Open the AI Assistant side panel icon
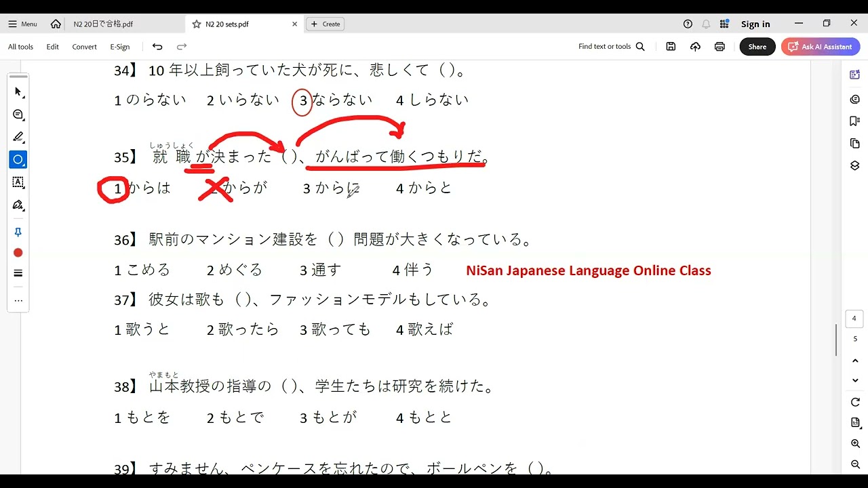Viewport: 868px width, 488px height. click(854, 75)
